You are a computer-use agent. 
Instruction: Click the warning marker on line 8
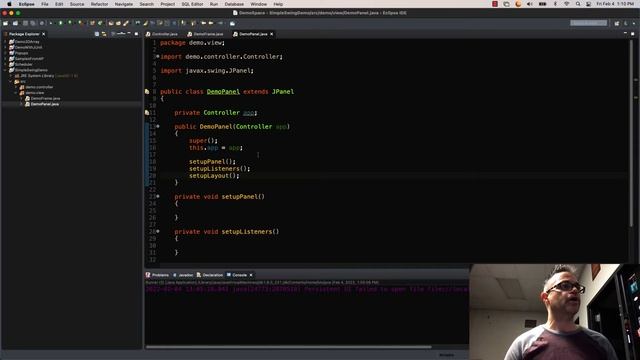coord(147,92)
